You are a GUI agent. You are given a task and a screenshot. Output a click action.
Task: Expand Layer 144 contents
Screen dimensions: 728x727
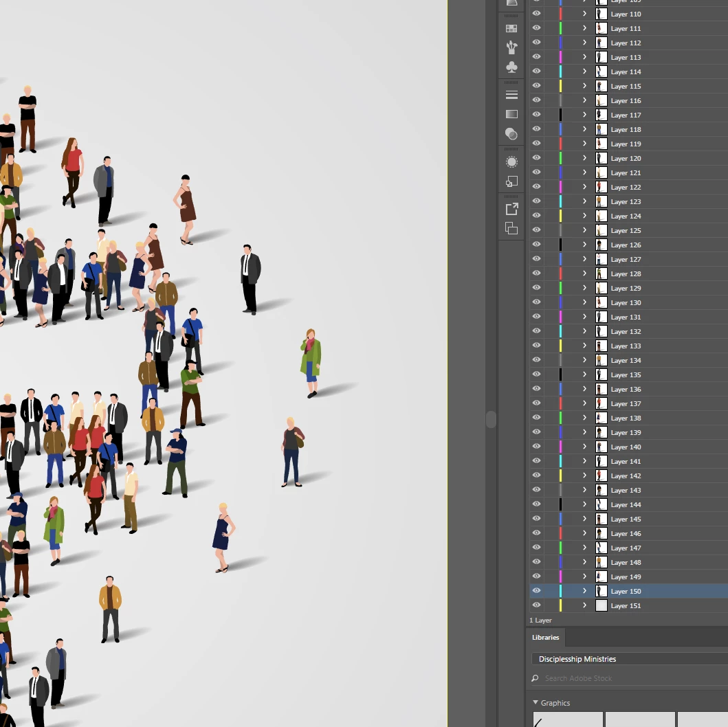(x=584, y=504)
